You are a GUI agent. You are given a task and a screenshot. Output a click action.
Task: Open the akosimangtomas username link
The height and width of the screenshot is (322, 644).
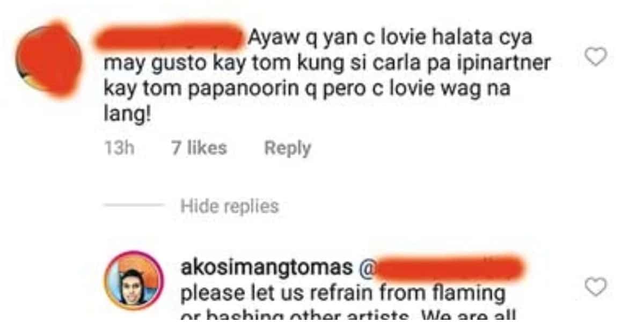(267, 267)
